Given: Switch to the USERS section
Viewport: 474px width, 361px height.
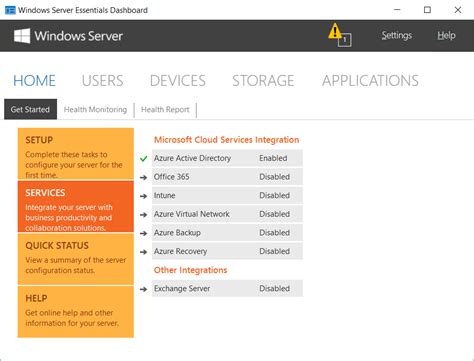Looking at the screenshot, I should click(x=103, y=81).
